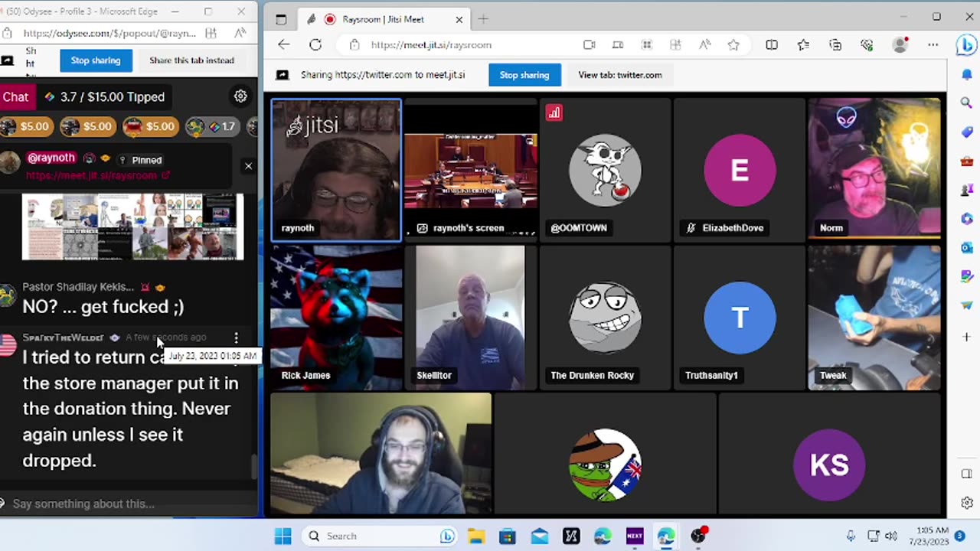The image size is (980, 551).
Task: Open Edge Favorites list icon
Action: pos(803,44)
